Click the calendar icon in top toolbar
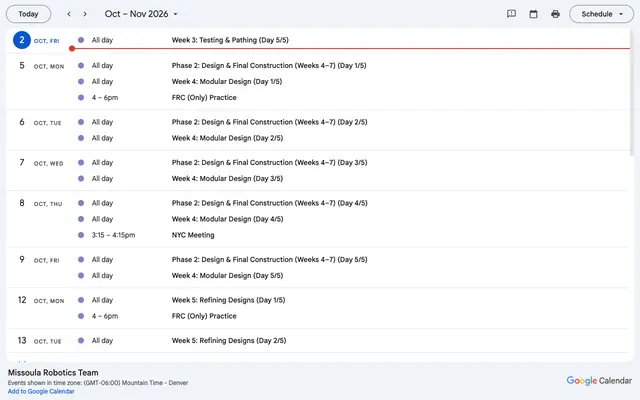Image resolution: width=640 pixels, height=400 pixels. [533, 14]
